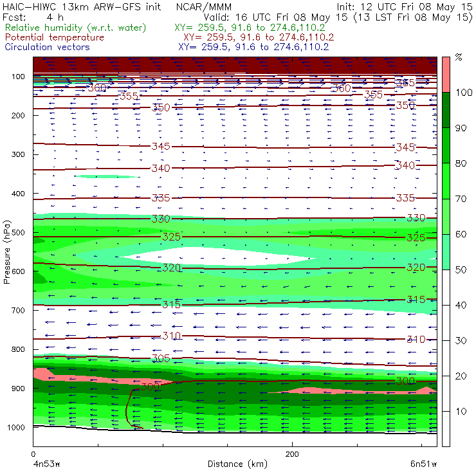Click the '600' pressure axis label
Image resolution: width=476 pixels, height=476 pixels.
(x=18, y=271)
